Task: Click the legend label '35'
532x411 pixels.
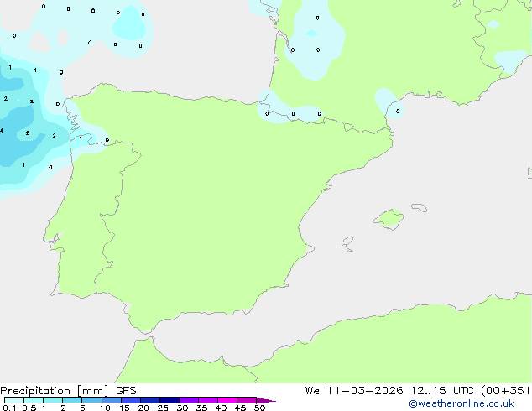Action: click(x=201, y=408)
